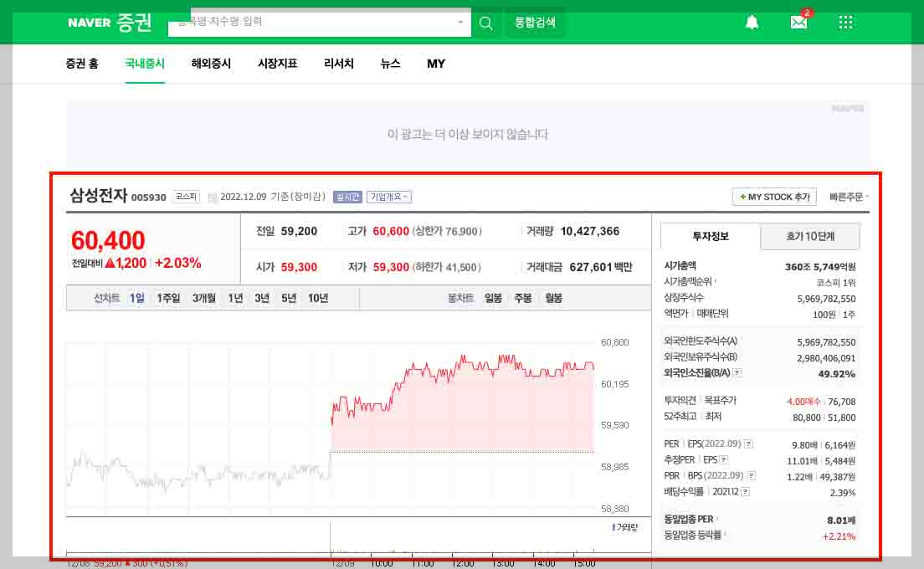Click the 고가 value 60,600
The width and height of the screenshot is (924, 569).
[391, 231]
